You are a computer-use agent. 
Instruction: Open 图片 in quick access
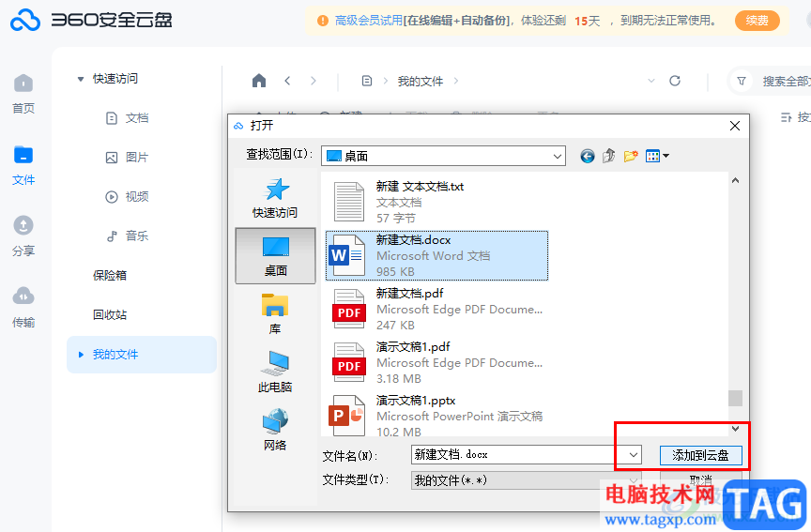click(128, 158)
